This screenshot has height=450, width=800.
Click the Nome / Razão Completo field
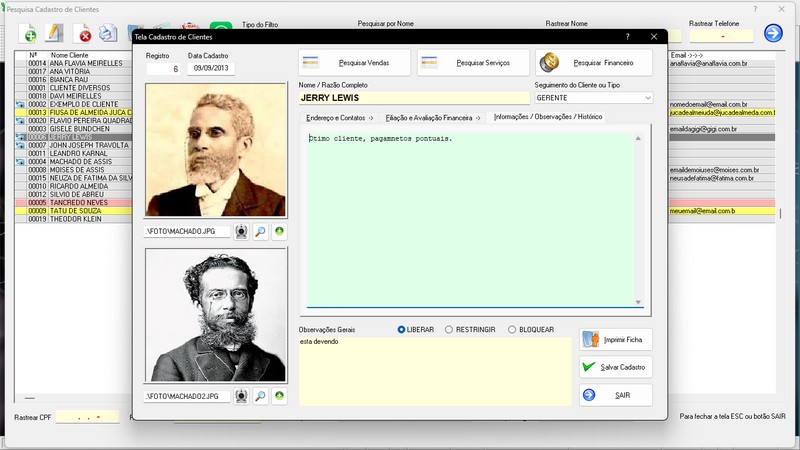(414, 98)
